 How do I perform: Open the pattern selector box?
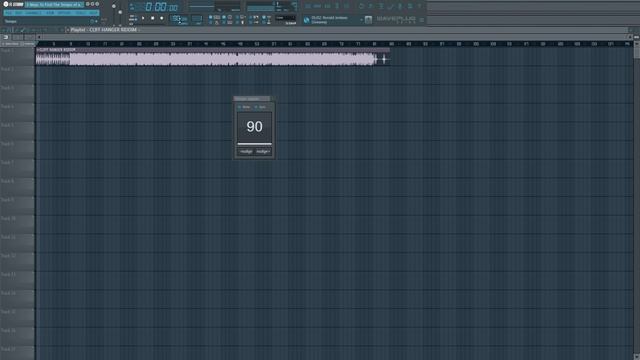197,18
